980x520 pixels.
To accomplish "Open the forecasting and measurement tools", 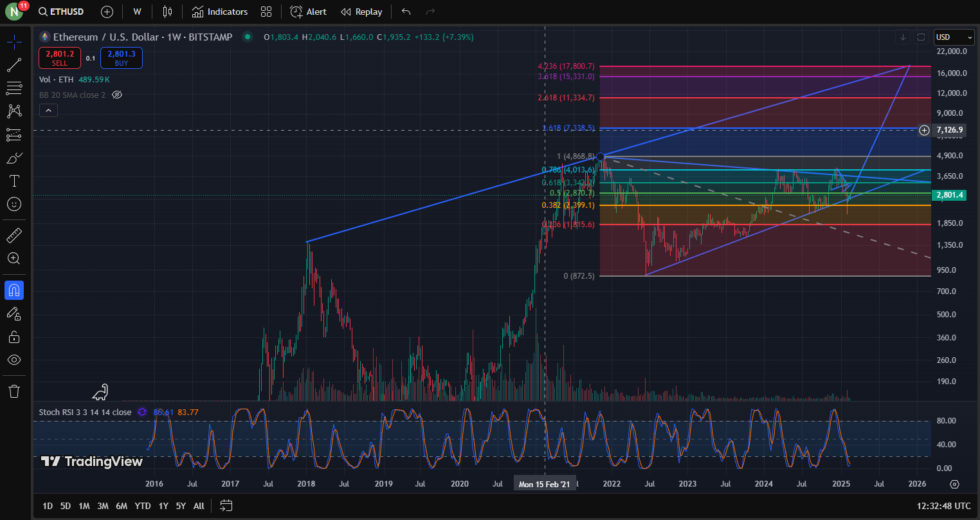I will 14,135.
